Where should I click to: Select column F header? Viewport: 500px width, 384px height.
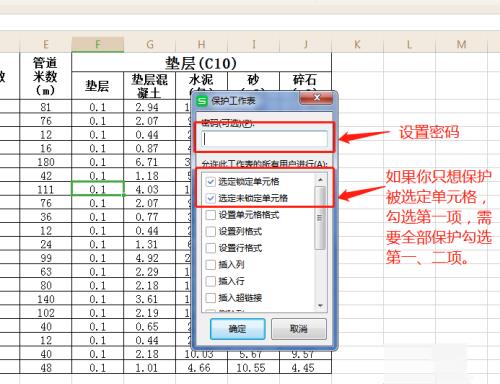coord(98,44)
